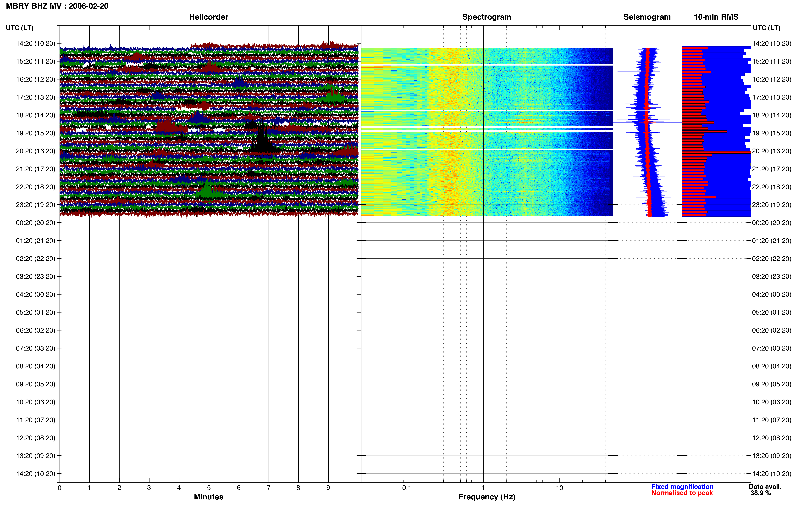This screenshot has height=508, width=812.
Task: Click the left UTC (LT) axis label
Action: tap(19, 28)
